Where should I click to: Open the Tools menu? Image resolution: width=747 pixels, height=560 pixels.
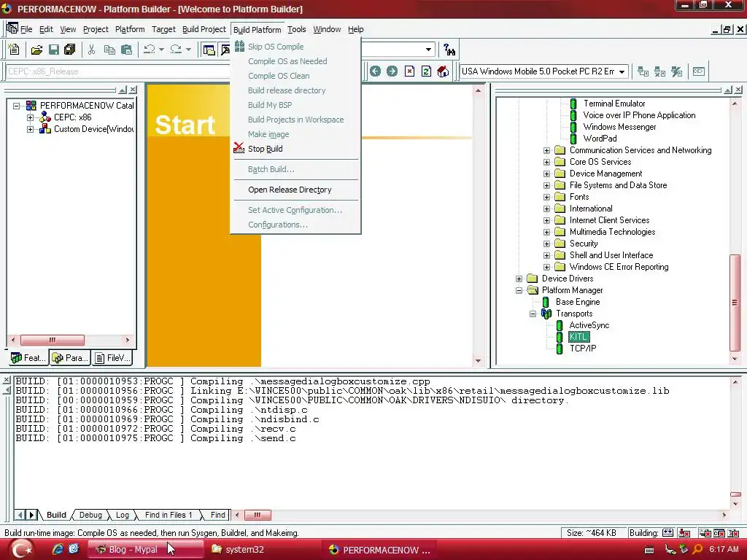point(296,29)
